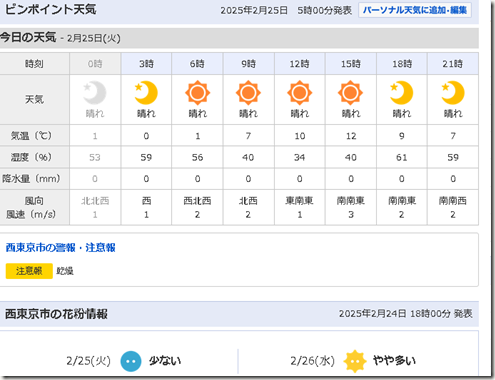Click the yellow 注意報 badge
The height and width of the screenshot is (380, 495).
coord(29,271)
